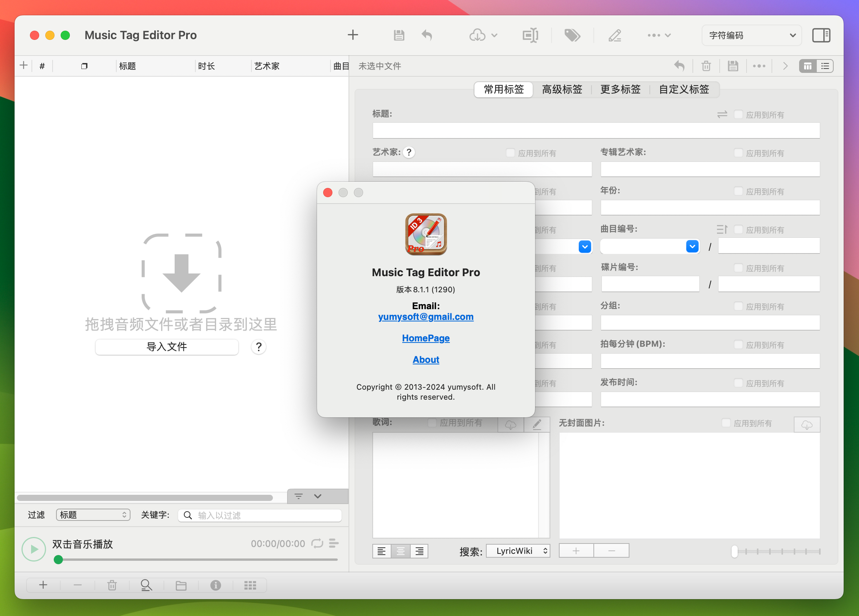Screen dimensions: 859x616
Task: Click the auto-number icon beside 曲目编号
Action: pyautogui.click(x=722, y=229)
